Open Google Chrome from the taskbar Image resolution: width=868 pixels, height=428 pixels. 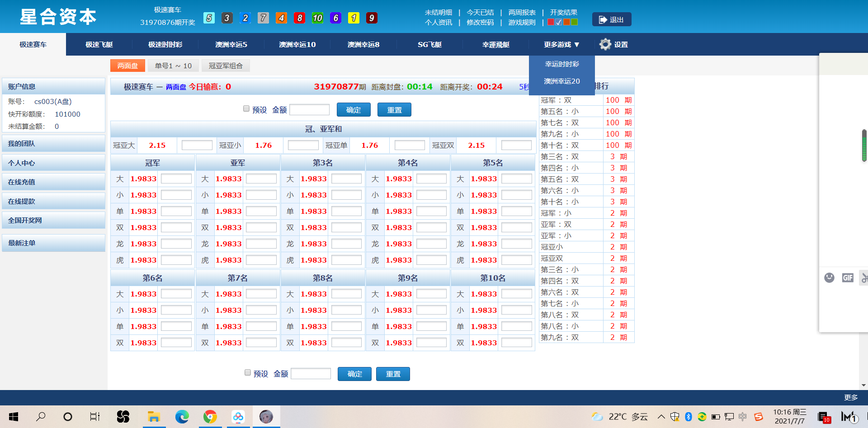pyautogui.click(x=210, y=416)
